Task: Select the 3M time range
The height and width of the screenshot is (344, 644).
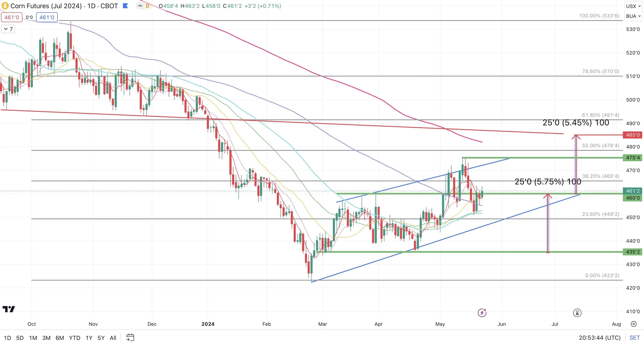Action: click(x=46, y=338)
